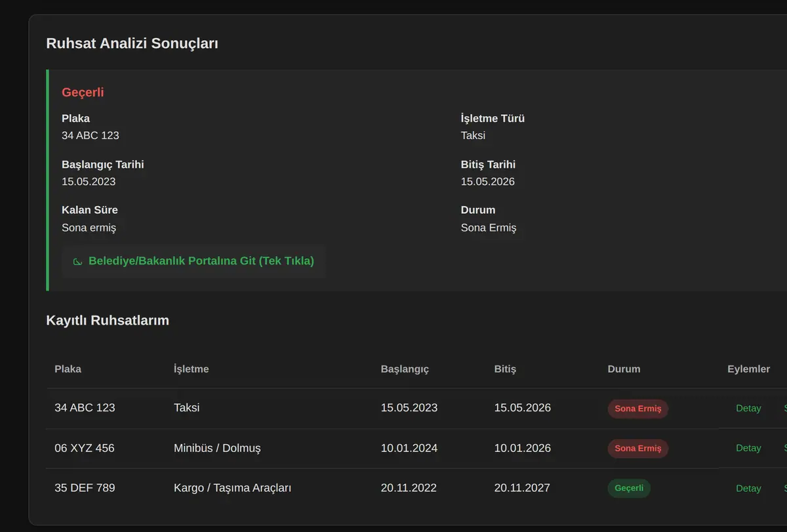
Task: Click the Taksi cell in the table
Action: coord(187,407)
